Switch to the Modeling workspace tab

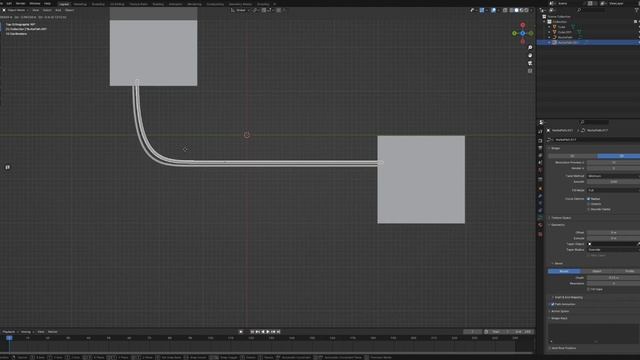pyautogui.click(x=80, y=4)
